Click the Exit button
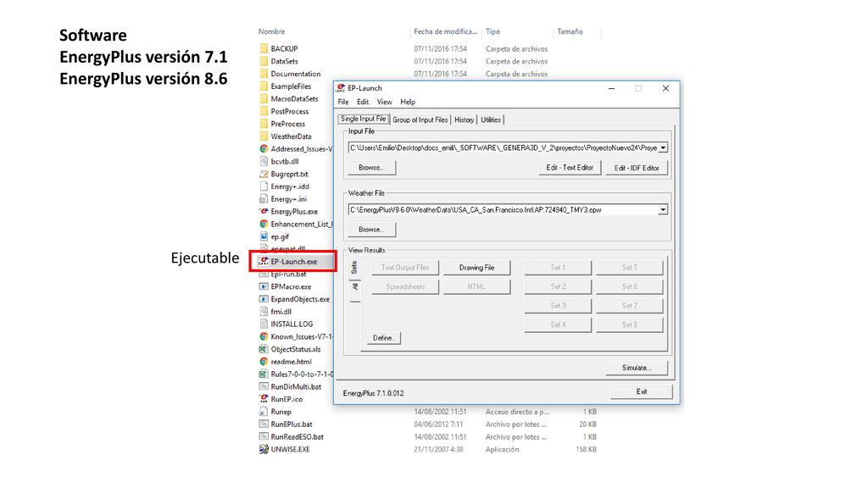Viewport: 868px width, 488px height. (x=642, y=391)
